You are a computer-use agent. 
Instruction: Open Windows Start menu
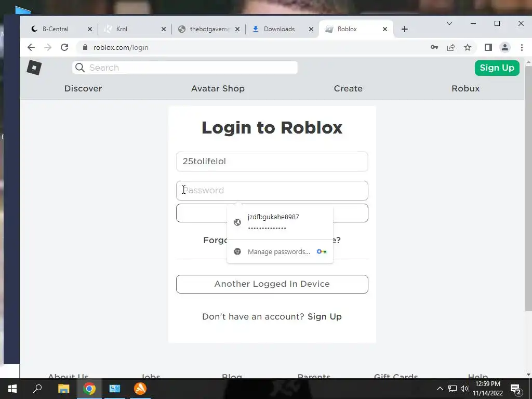12,389
